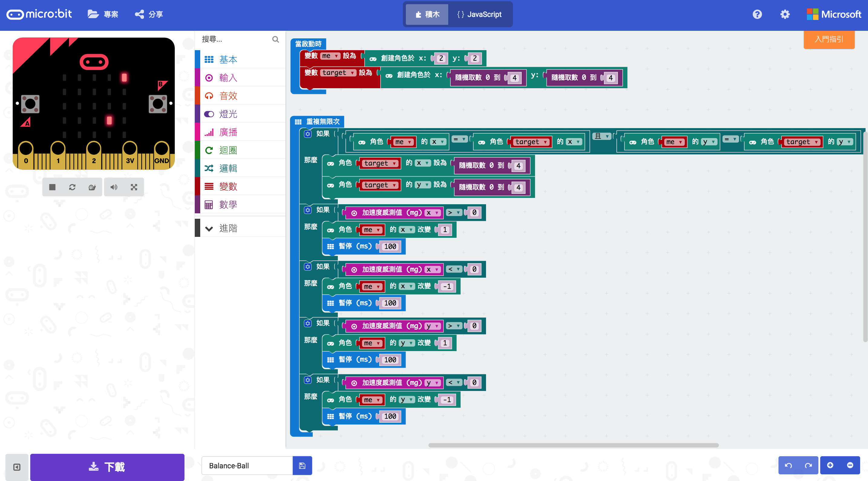Image resolution: width=868 pixels, height=481 pixels.
Task: Open the settings gear menu
Action: [785, 14]
